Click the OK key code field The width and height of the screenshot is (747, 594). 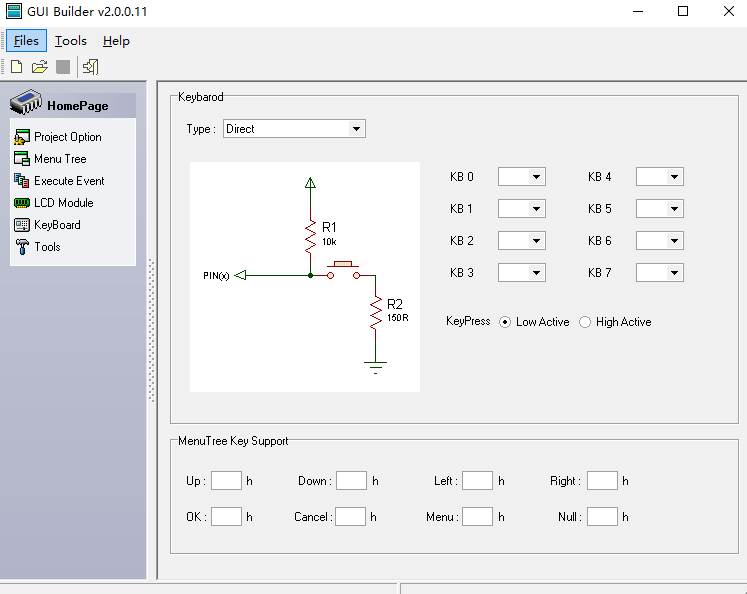click(226, 516)
